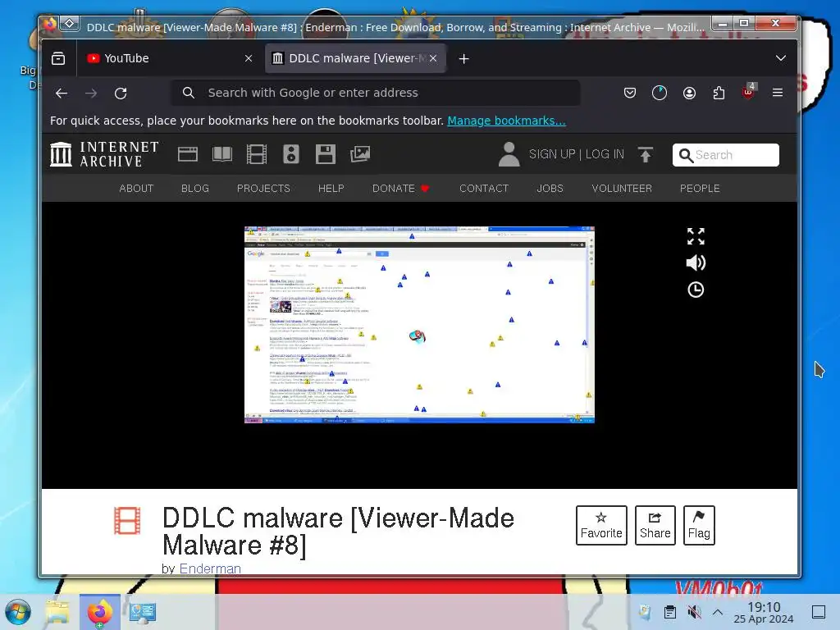The width and height of the screenshot is (840, 630).
Task: Open the playback speed clock icon
Action: (x=696, y=290)
